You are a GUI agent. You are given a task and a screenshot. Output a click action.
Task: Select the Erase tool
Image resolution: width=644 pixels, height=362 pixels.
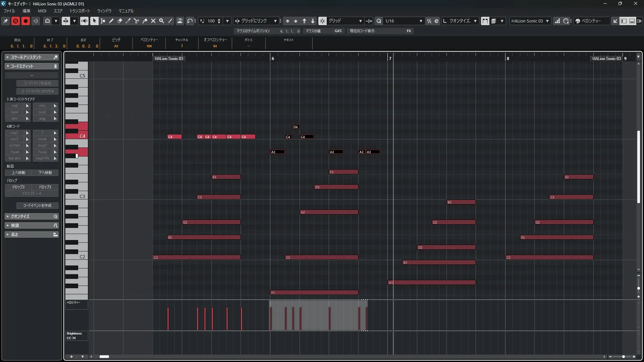[x=119, y=21]
